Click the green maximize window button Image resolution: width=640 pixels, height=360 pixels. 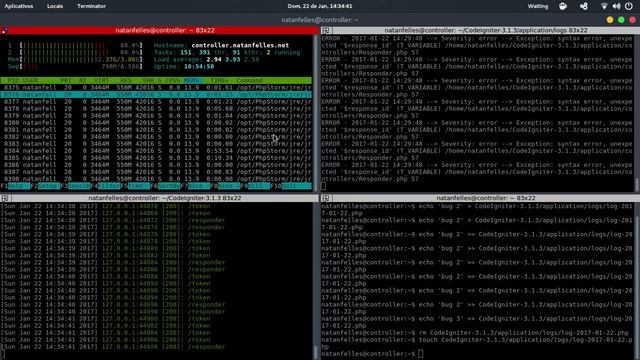(621, 20)
